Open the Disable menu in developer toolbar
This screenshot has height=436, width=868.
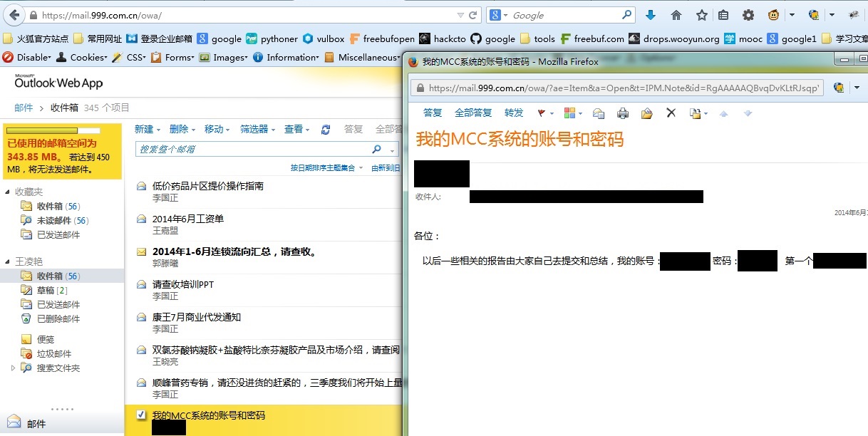28,57
